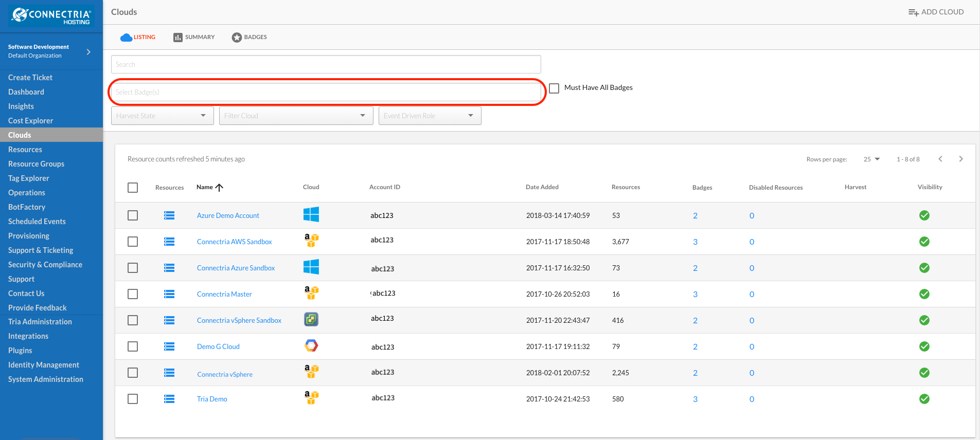Select the Demo G Cloud row checkbox
This screenshot has width=980, height=440.
[133, 346]
